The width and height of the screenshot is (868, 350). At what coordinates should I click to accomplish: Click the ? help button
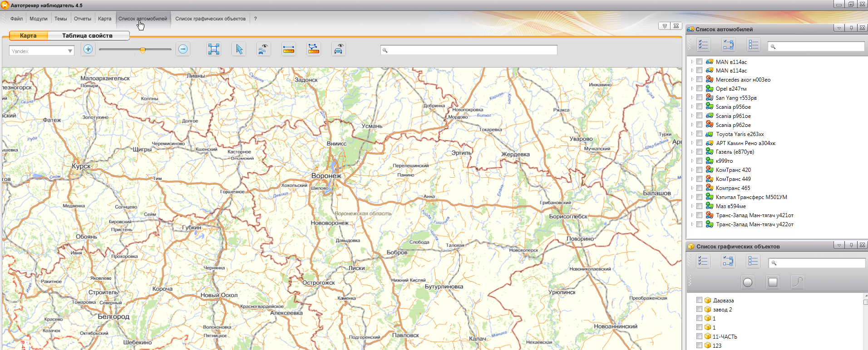click(256, 19)
